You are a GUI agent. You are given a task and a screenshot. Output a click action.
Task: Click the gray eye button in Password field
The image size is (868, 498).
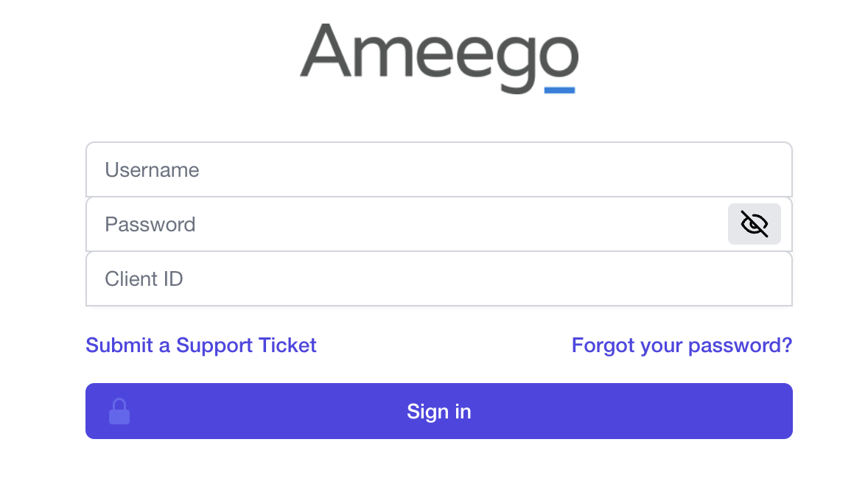click(x=754, y=224)
